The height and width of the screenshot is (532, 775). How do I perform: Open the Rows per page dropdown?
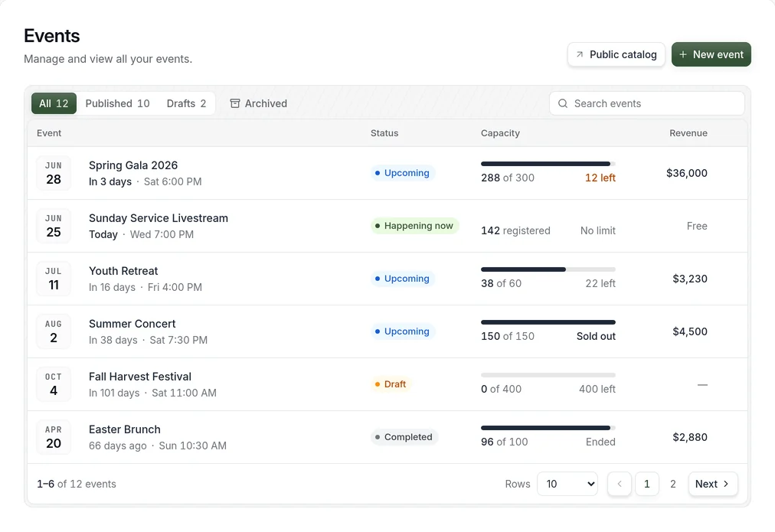click(567, 484)
